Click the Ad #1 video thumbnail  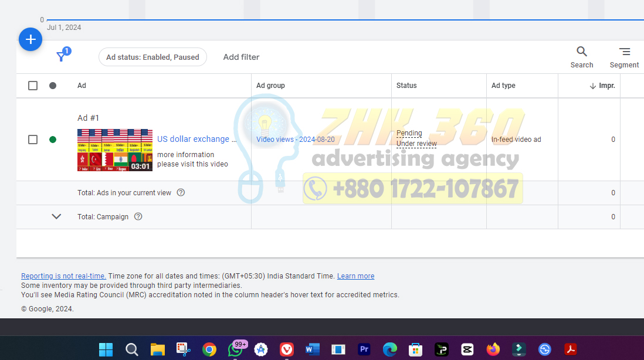click(x=115, y=150)
